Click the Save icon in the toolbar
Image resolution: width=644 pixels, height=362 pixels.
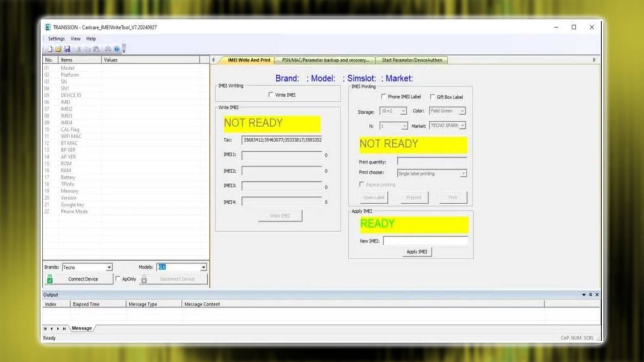(x=67, y=48)
